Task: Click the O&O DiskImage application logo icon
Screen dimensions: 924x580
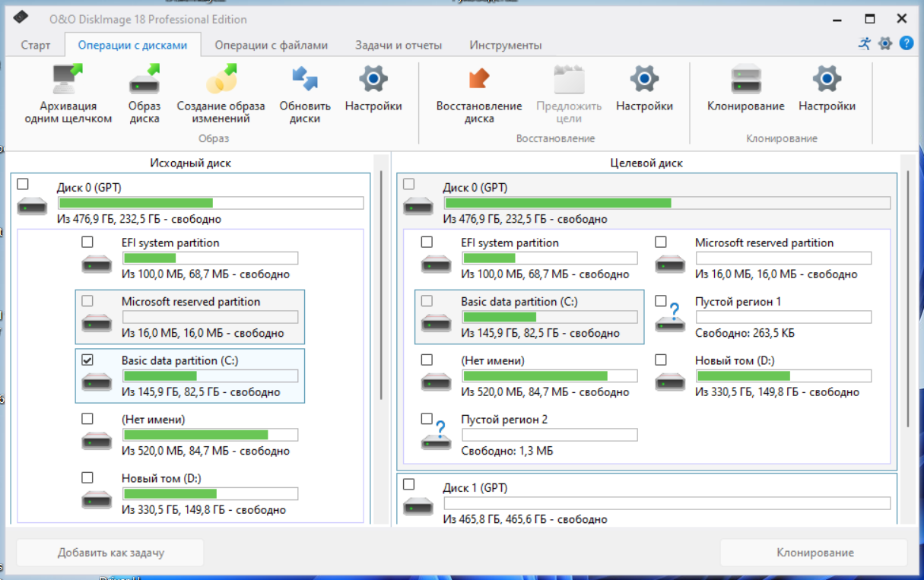Action: click(x=21, y=18)
